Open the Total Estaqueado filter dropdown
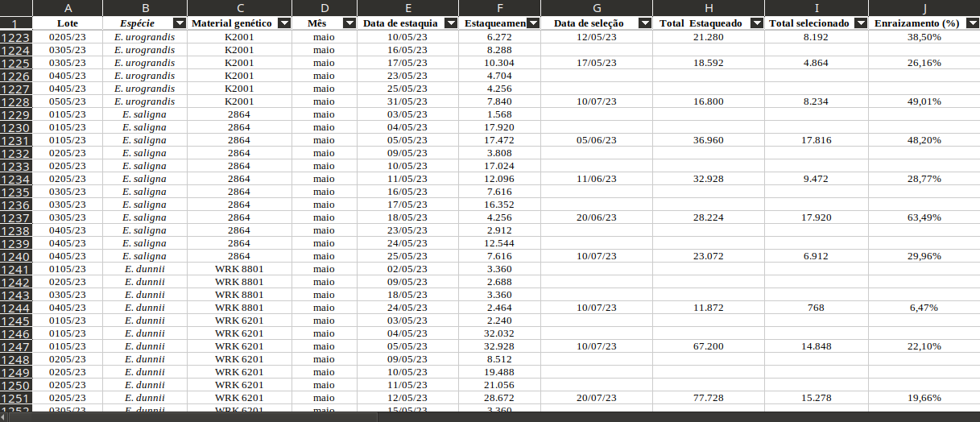The image size is (980, 422). [757, 23]
